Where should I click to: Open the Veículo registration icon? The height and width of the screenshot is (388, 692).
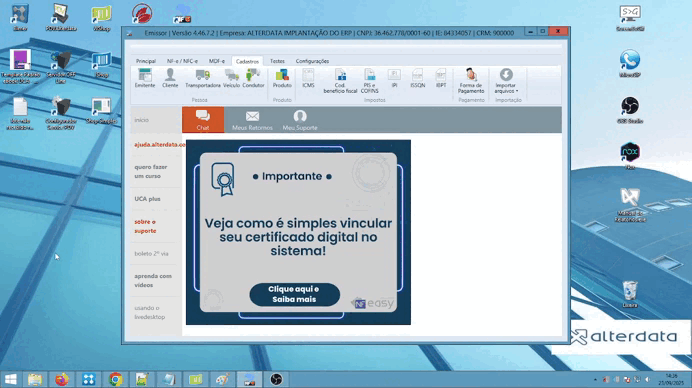point(231,79)
